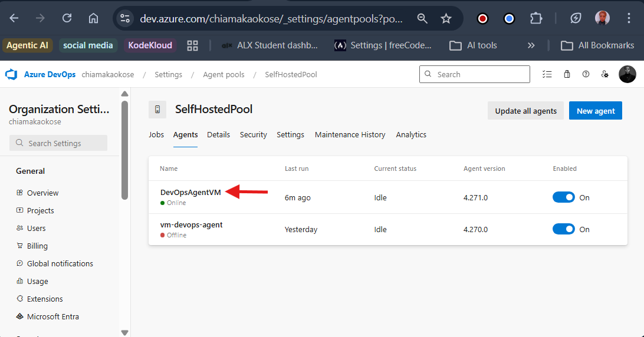
Task: Open the Chrome profile avatar
Action: click(602, 18)
